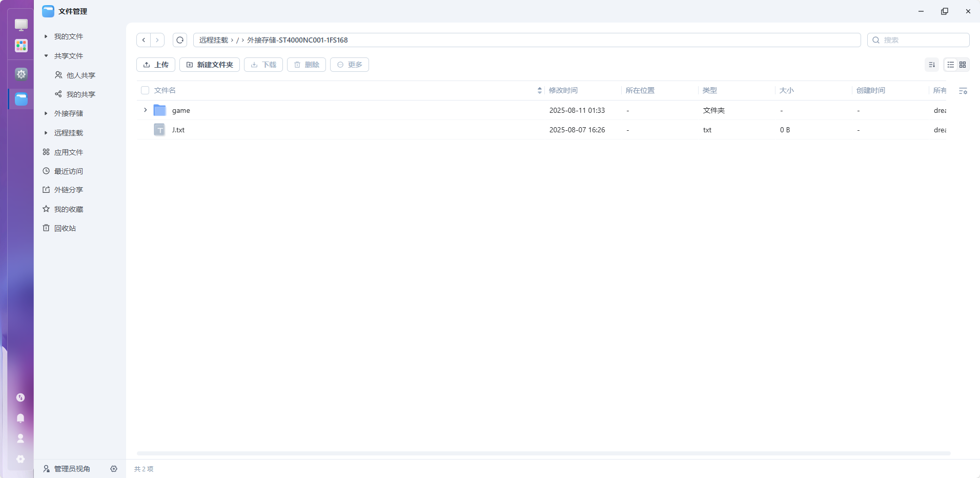Screen dimensions: 980x478
Task: Open the colorful app center icon in dock
Action: (x=21, y=46)
